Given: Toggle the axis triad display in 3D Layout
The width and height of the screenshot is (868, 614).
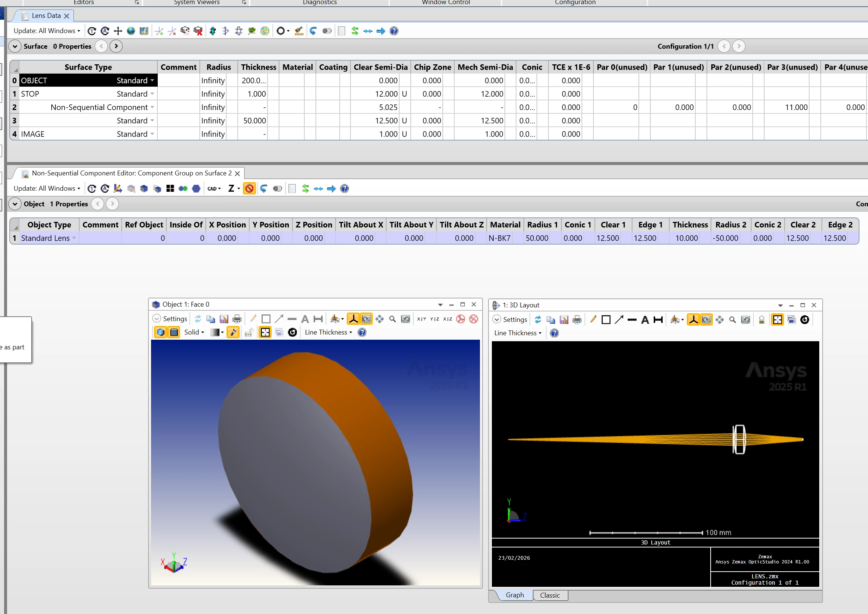Looking at the screenshot, I should [693, 320].
